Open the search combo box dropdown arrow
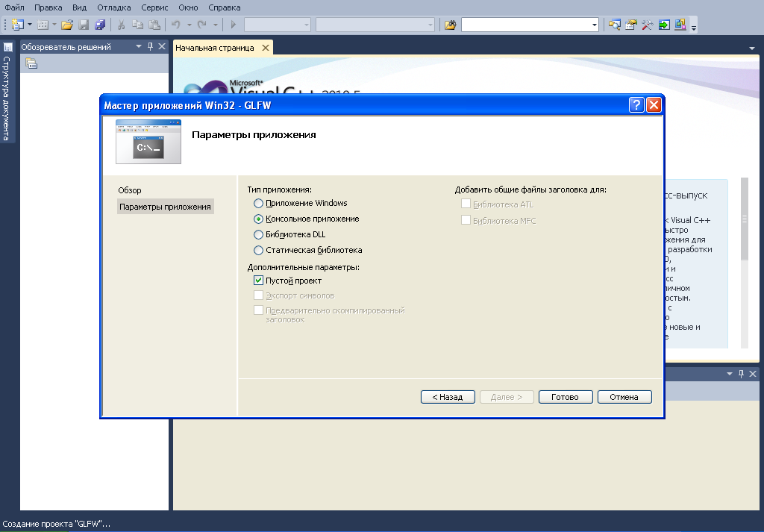 point(595,25)
